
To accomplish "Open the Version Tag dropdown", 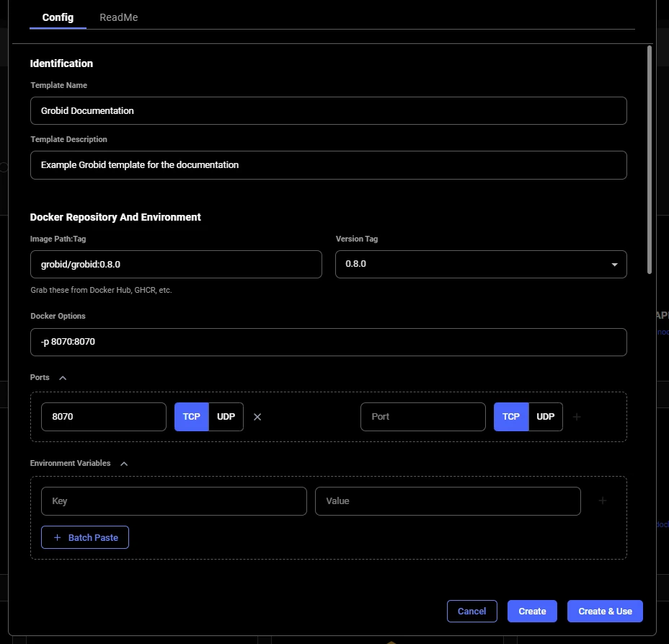I will pos(481,265).
